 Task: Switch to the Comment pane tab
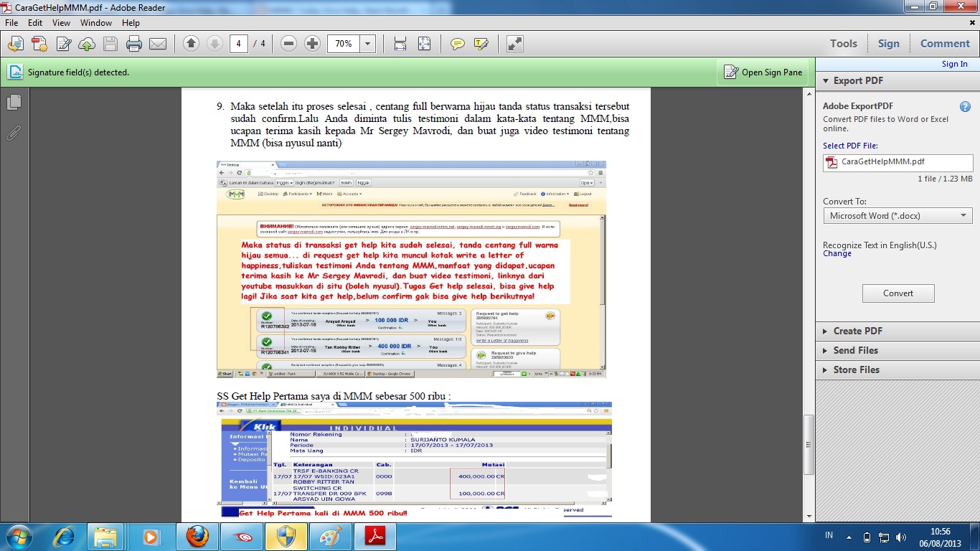pos(945,44)
